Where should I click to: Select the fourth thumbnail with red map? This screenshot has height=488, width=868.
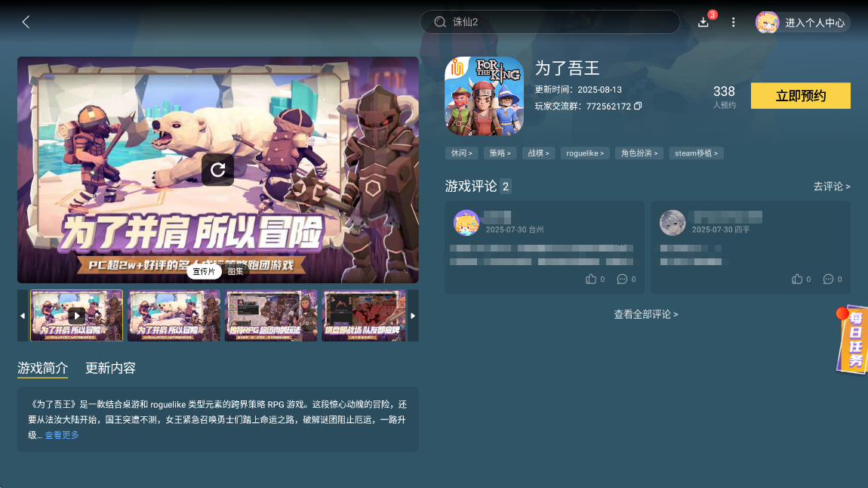click(364, 315)
